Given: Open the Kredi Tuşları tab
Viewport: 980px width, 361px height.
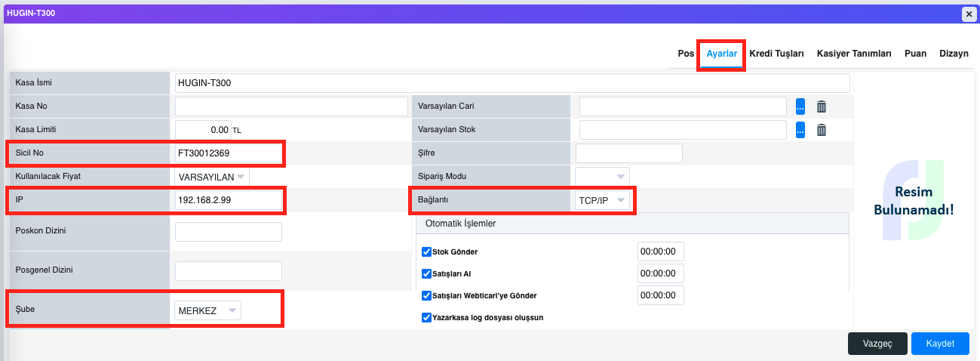Looking at the screenshot, I should pos(776,54).
